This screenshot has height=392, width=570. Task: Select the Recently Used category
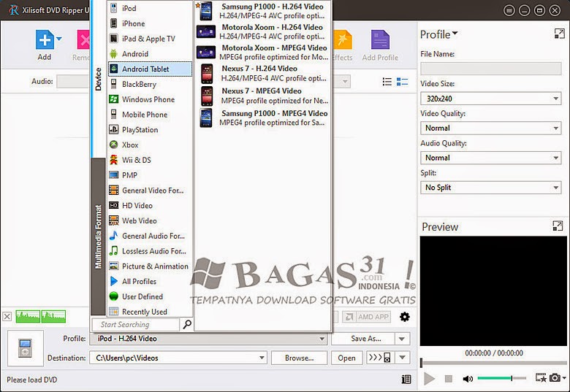coord(150,312)
